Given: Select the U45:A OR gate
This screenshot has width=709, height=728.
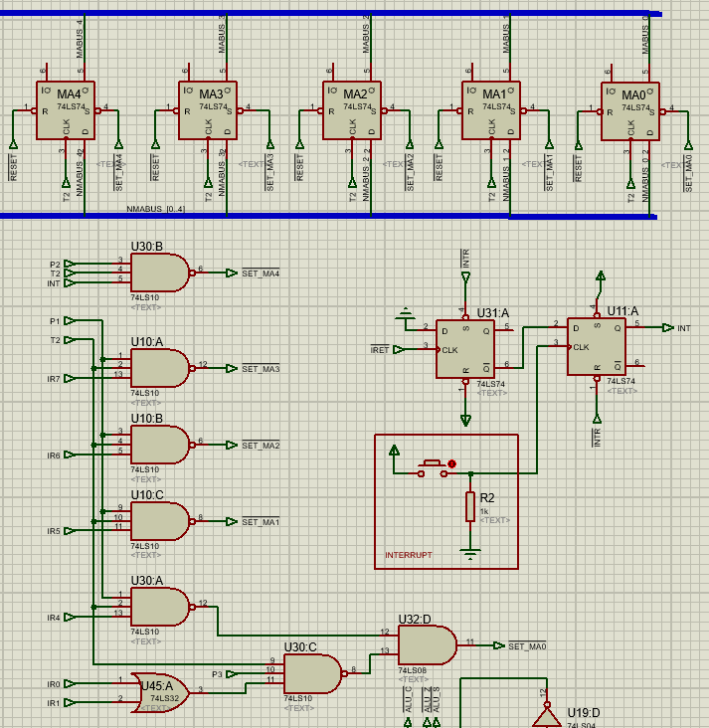Looking at the screenshot, I should pyautogui.click(x=160, y=693).
